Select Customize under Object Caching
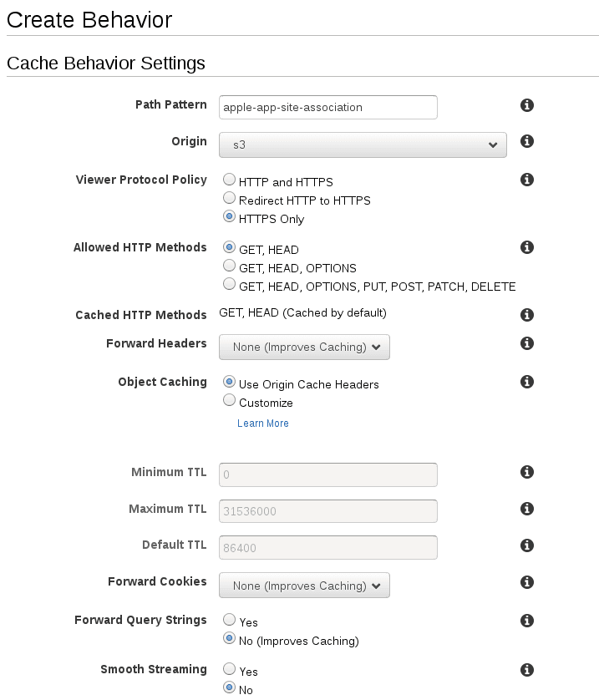 (x=229, y=399)
